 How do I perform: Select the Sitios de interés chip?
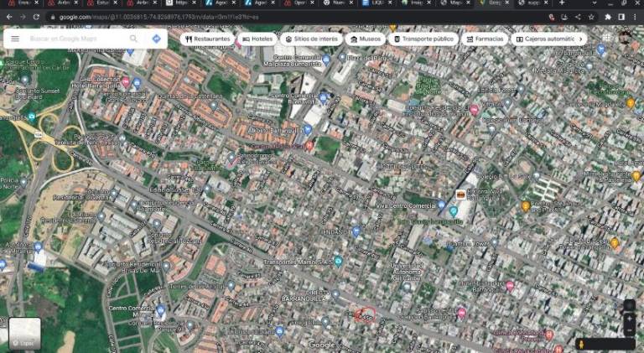(x=311, y=39)
